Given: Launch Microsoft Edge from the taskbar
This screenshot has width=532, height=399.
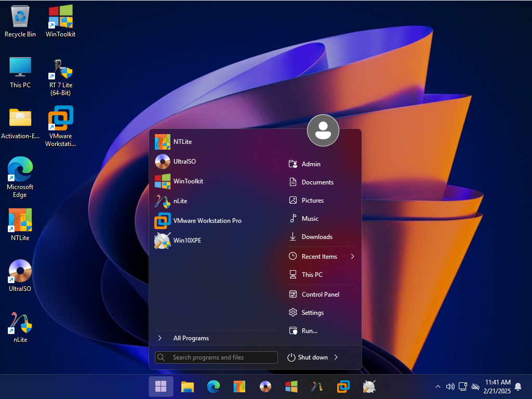Looking at the screenshot, I should pos(214,387).
